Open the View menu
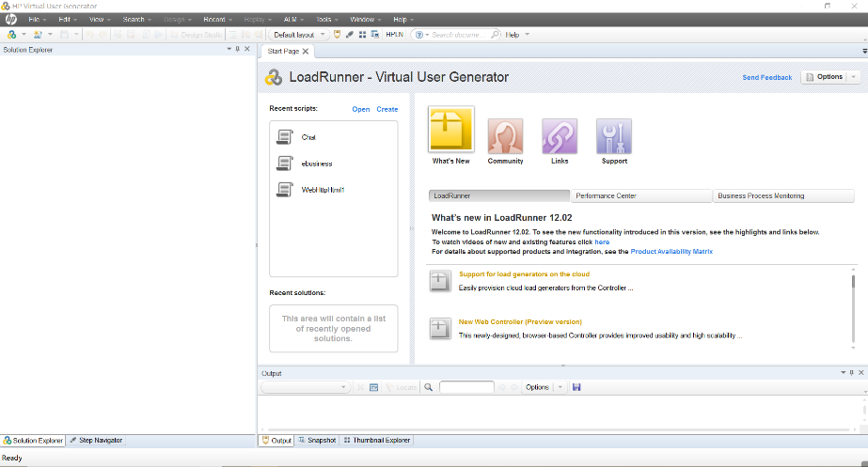 (x=100, y=20)
